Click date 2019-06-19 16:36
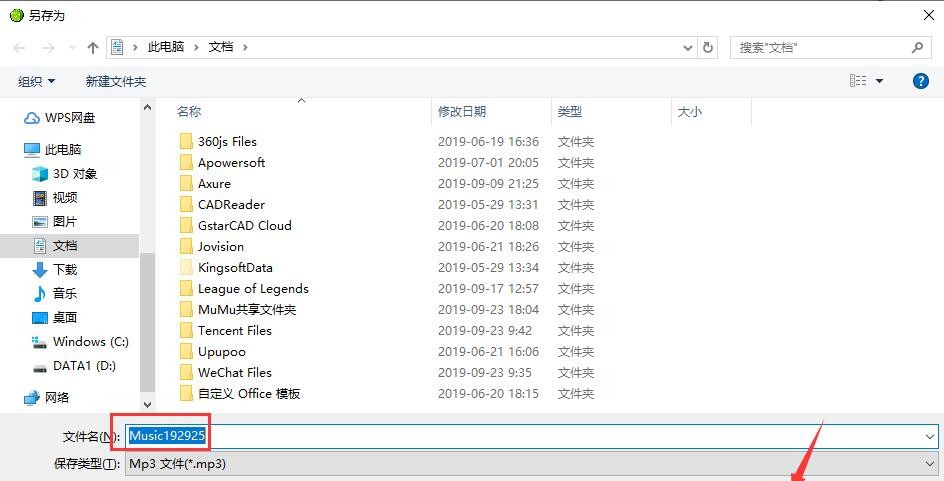This screenshot has height=481, width=944. (x=488, y=141)
